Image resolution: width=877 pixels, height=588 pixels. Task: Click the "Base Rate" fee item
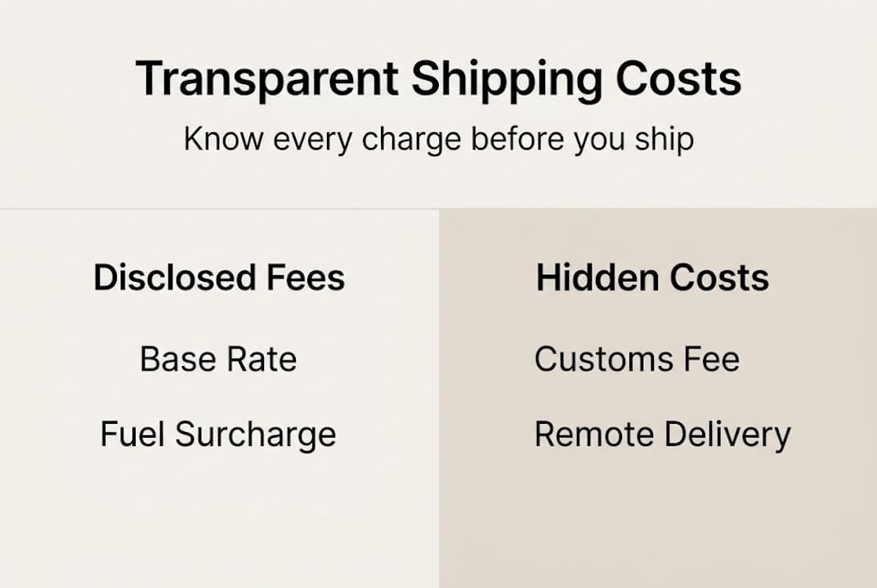(x=218, y=359)
